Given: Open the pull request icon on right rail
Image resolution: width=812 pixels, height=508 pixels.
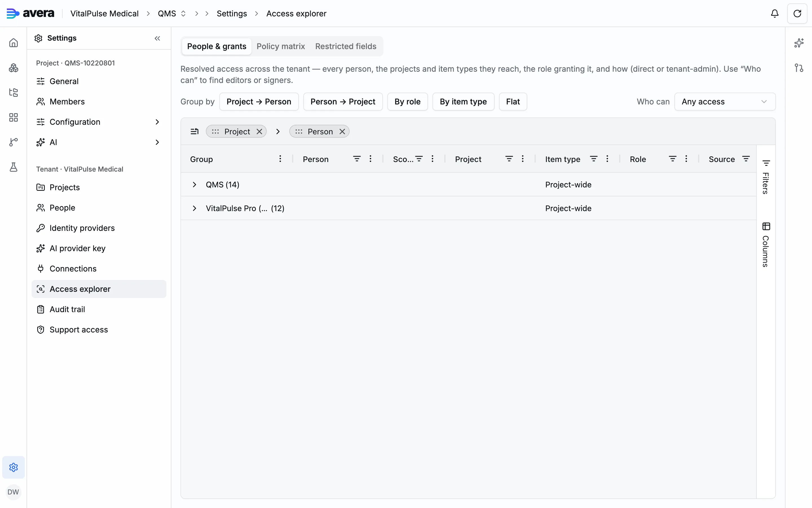Looking at the screenshot, I should point(799,68).
